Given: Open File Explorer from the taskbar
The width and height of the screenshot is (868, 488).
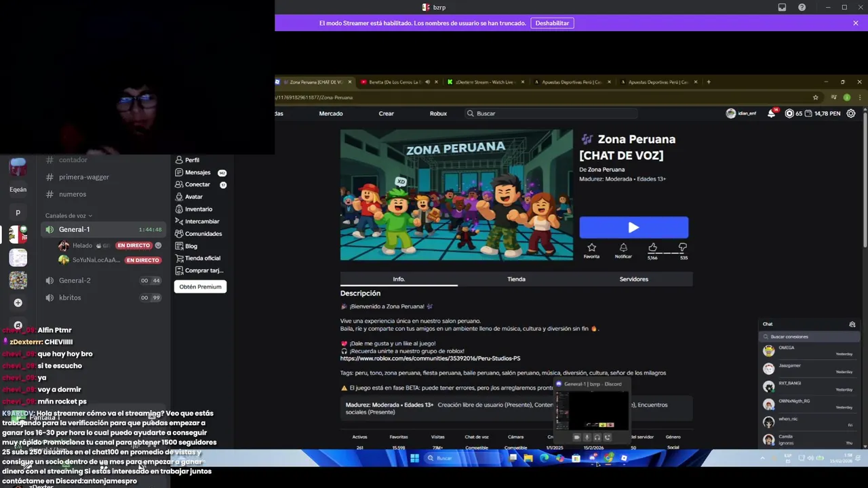Looking at the screenshot, I should point(528,458).
